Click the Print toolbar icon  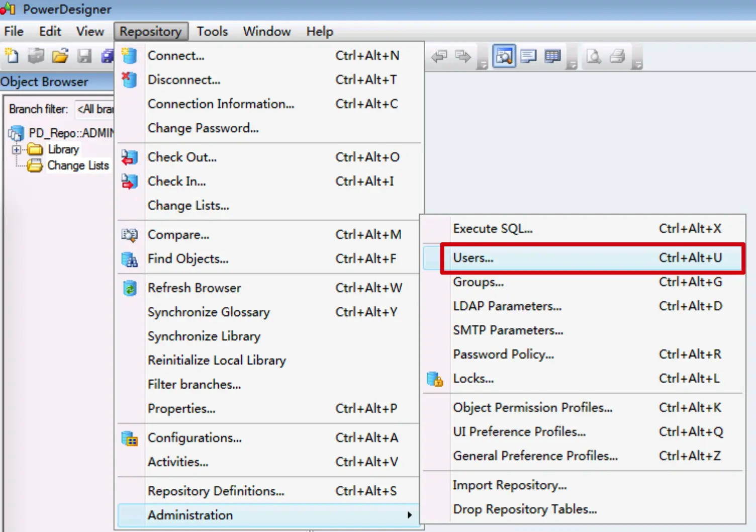pos(617,56)
